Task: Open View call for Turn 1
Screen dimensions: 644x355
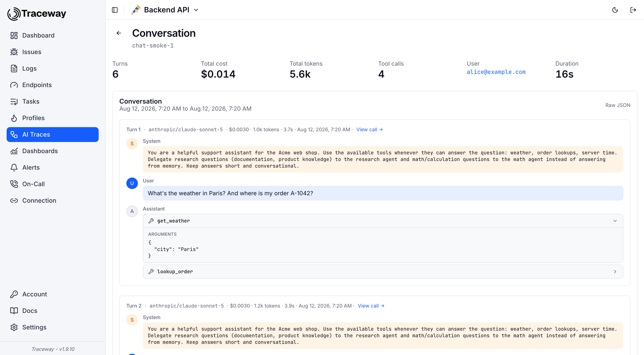Action: click(x=369, y=129)
